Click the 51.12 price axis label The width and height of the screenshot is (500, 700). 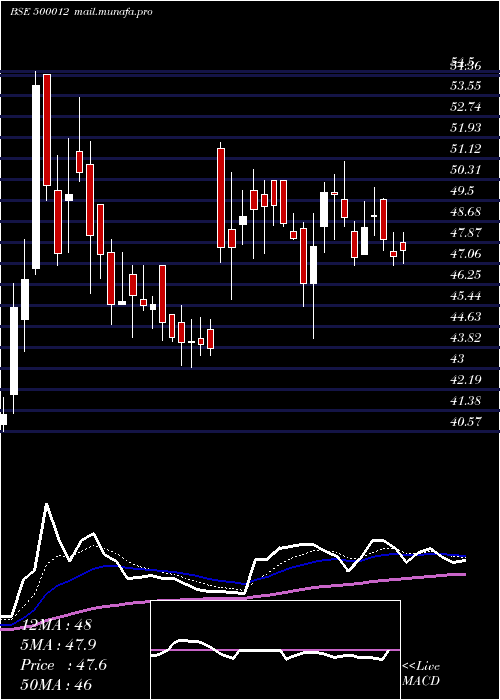click(x=466, y=149)
